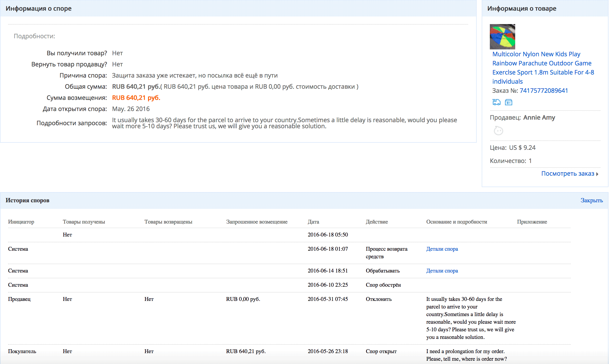Image resolution: width=609 pixels, height=364 pixels.
Task: Click the Спор обострён action cell
Action: click(x=383, y=285)
